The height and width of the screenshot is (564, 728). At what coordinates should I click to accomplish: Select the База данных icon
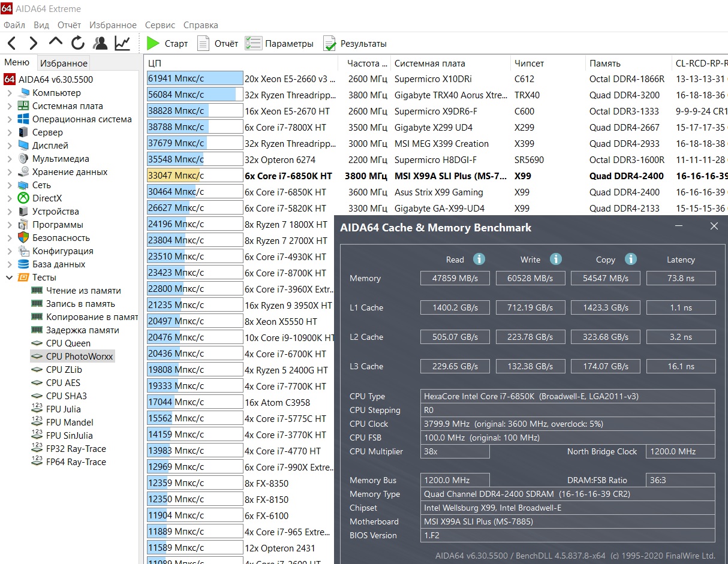pos(23,264)
